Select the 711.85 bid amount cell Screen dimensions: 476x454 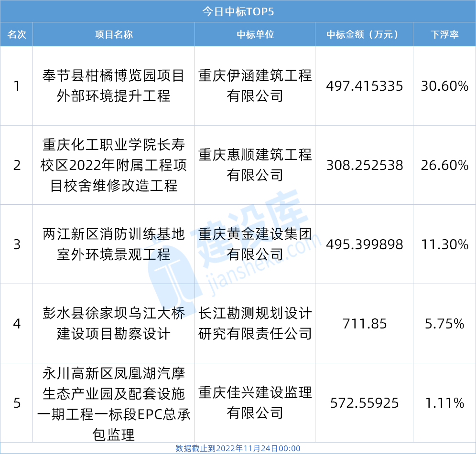point(364,324)
